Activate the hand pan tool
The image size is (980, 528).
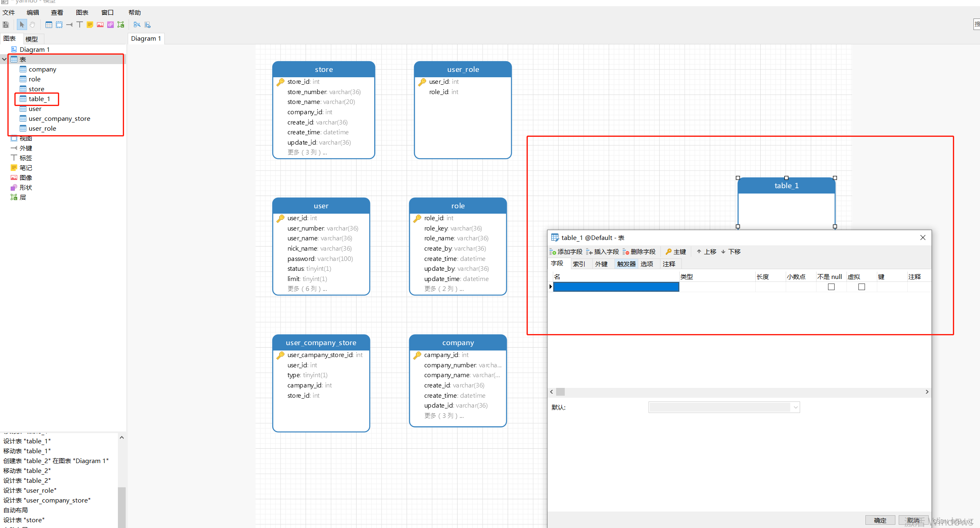pyautogui.click(x=32, y=25)
